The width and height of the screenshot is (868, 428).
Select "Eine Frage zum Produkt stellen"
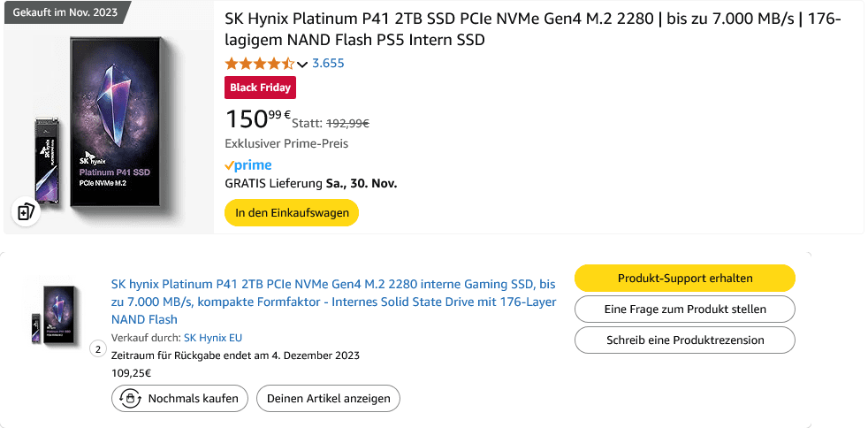[685, 310]
